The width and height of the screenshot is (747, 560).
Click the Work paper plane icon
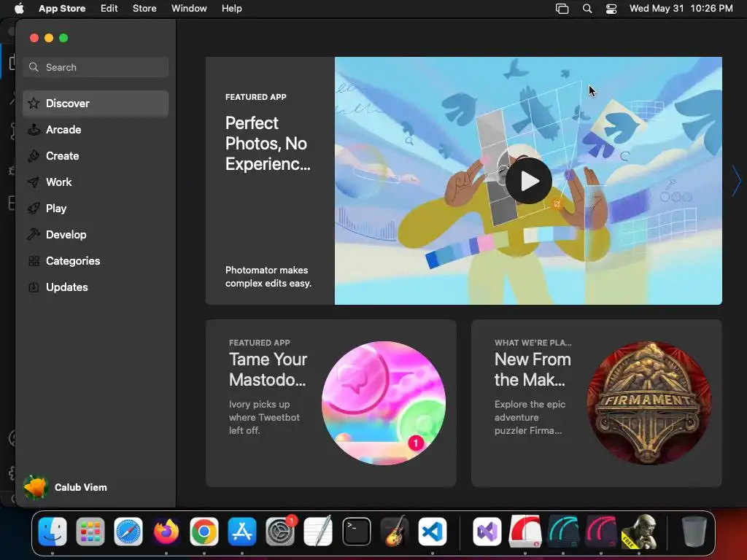[x=34, y=182]
